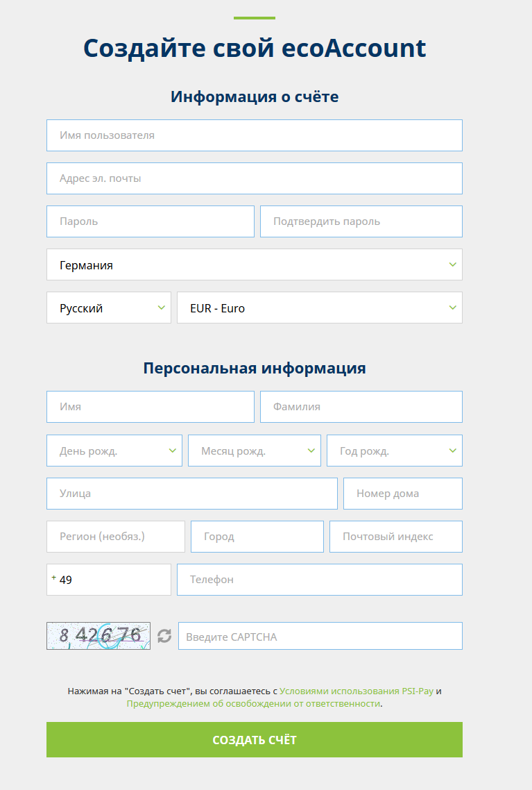Click the Номер дома field
532x790 pixels.
403,494
